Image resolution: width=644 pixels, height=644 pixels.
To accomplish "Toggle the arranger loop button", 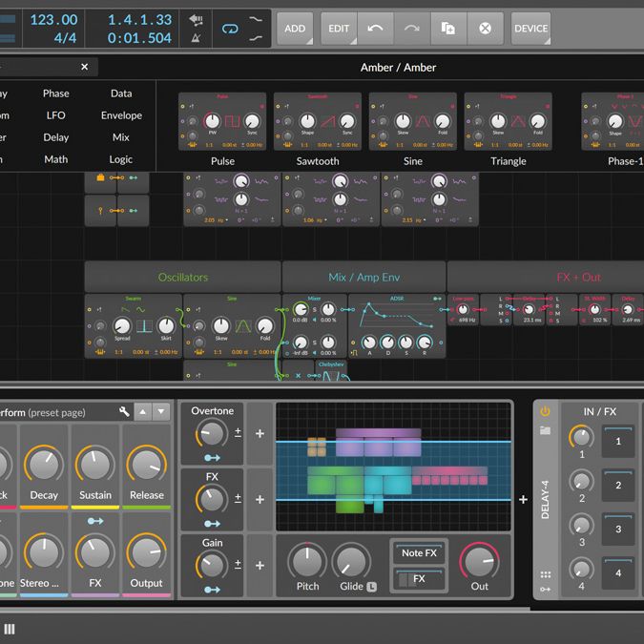I will pos(230,29).
